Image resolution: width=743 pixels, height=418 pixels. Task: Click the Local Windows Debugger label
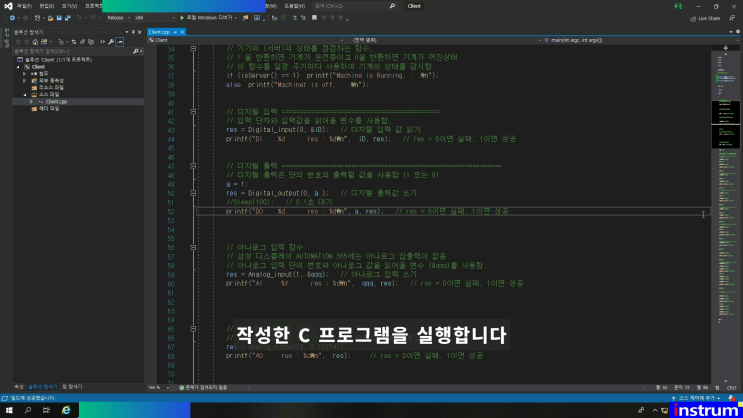(209, 18)
